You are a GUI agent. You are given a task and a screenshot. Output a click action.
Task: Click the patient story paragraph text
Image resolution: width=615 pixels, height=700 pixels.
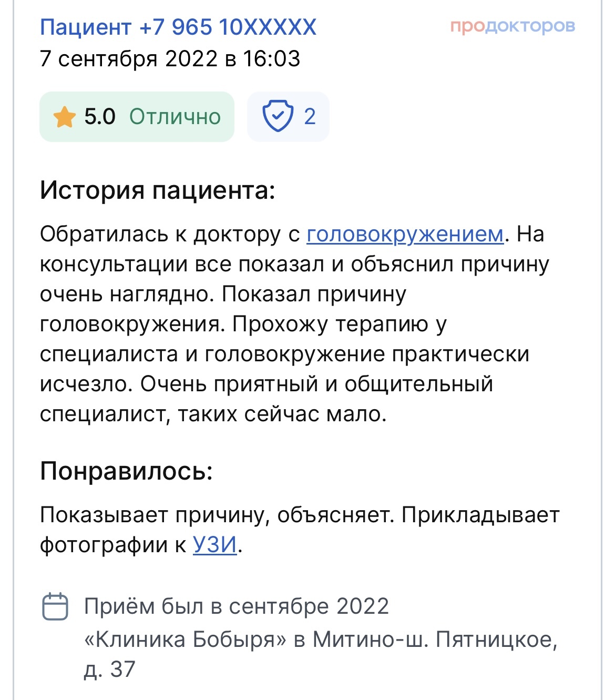point(284,324)
